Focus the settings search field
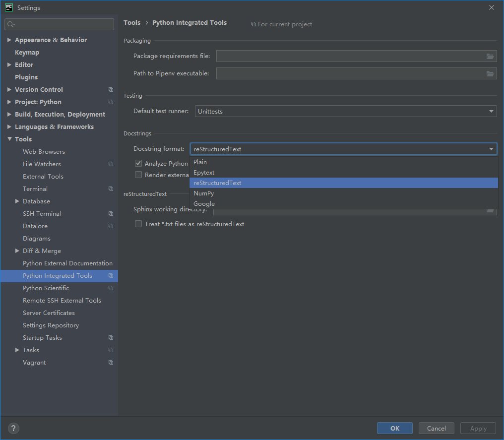The height and width of the screenshot is (440, 504). (59, 24)
